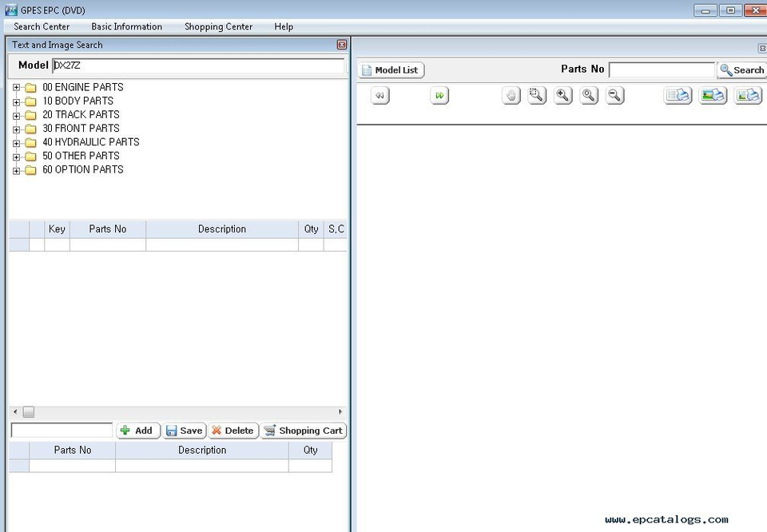Expand the 10 BODY PARTS folder

click(16, 101)
